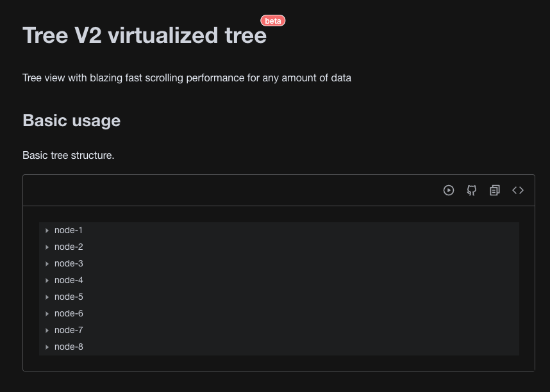Screen dimensions: 550x392
Task: Click the Basic usage heading
Action: click(x=72, y=120)
